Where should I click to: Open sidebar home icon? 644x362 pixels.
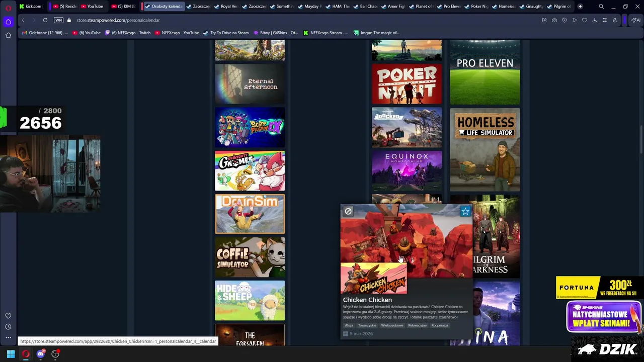(8, 22)
